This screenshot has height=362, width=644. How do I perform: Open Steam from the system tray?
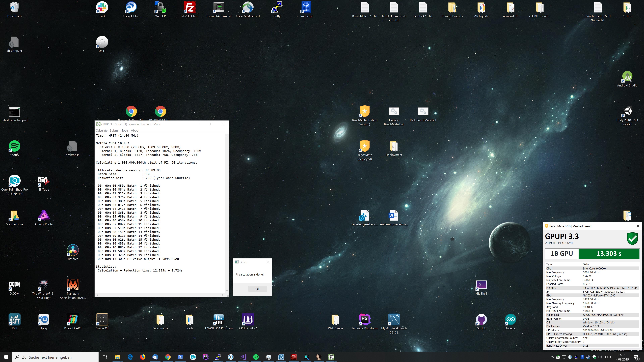(588, 357)
